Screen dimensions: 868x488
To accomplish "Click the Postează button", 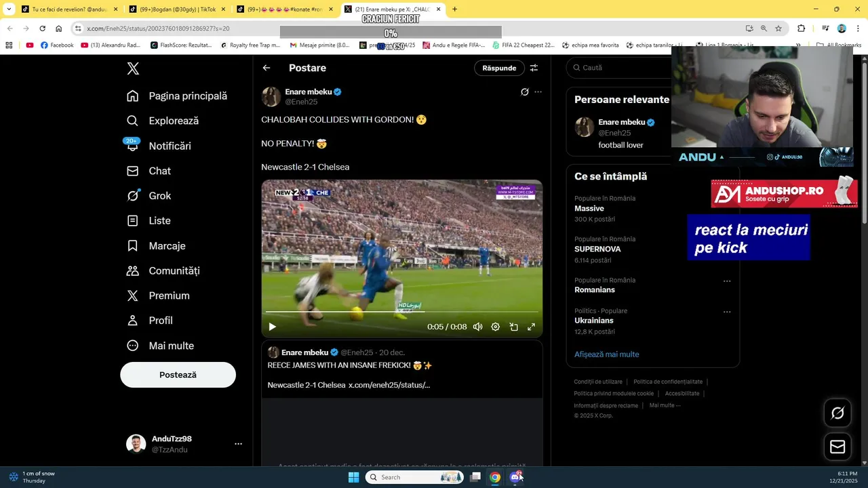I will (x=178, y=375).
